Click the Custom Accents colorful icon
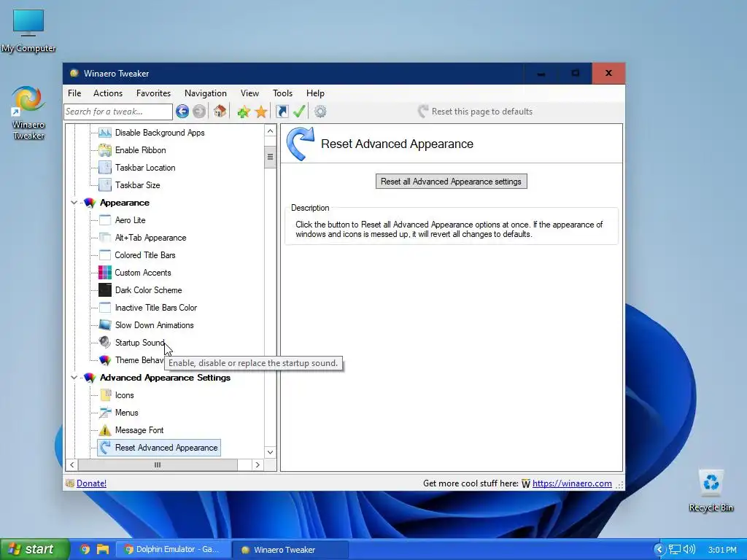 [x=105, y=273]
